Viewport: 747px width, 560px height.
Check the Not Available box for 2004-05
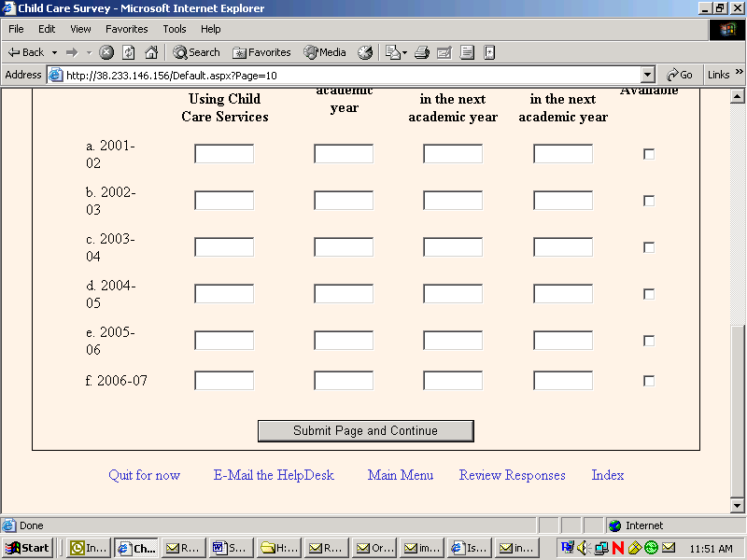649,294
